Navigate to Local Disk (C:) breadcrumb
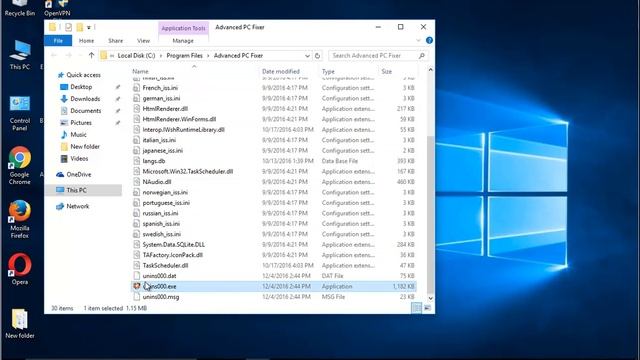 (136, 56)
